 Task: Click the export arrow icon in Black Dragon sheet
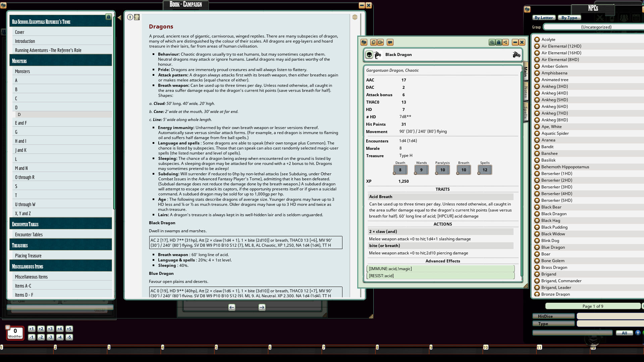tap(380, 42)
